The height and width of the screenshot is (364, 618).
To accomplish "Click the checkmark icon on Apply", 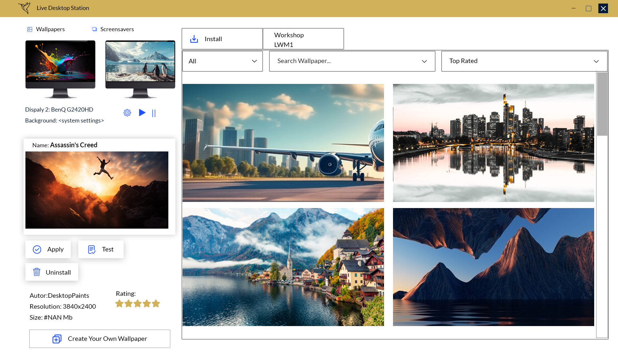I will pyautogui.click(x=37, y=250).
